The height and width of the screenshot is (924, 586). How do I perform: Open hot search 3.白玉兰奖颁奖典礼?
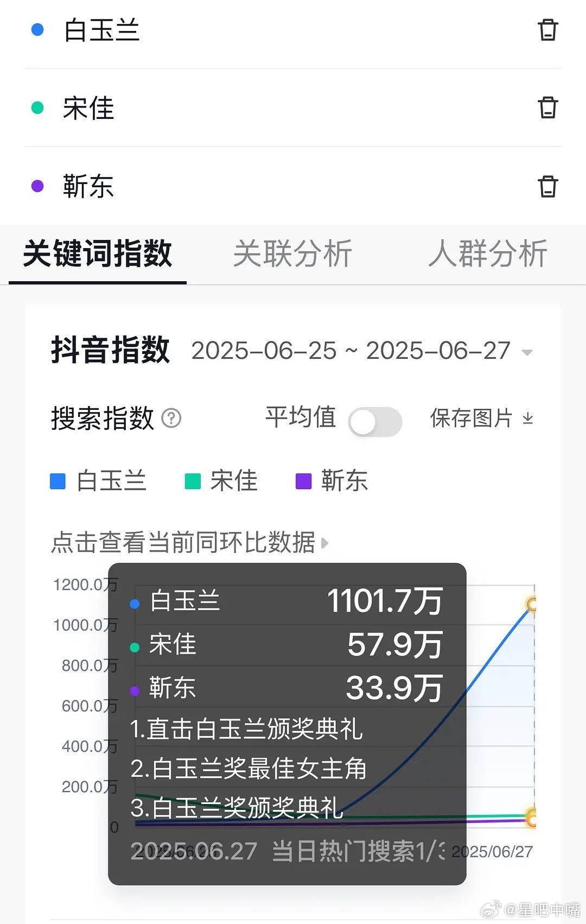(x=237, y=808)
